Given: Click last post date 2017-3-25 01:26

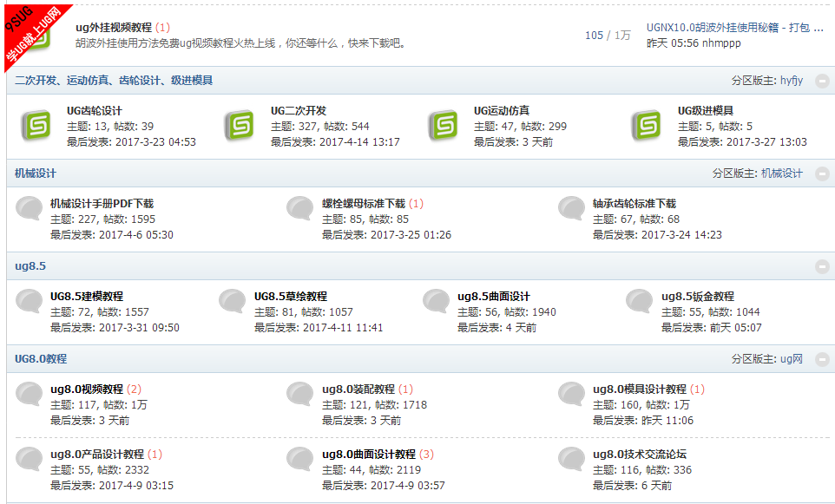Looking at the screenshot, I should point(411,235).
